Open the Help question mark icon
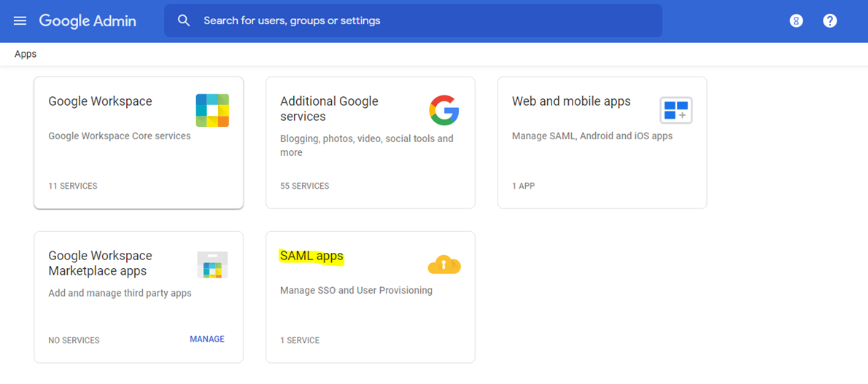Viewport: 868px width, 384px height. point(829,21)
